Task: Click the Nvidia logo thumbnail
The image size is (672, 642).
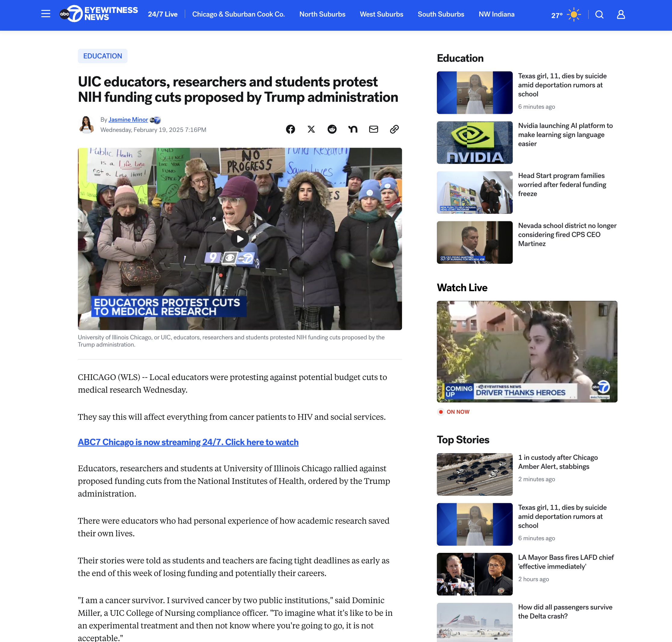Action: pyautogui.click(x=474, y=143)
